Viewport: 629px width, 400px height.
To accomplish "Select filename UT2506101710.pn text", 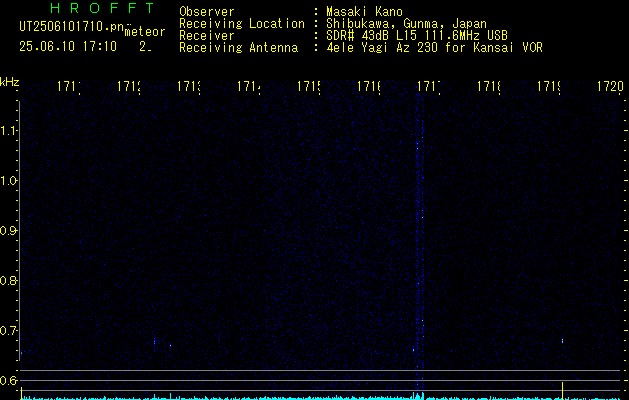I will [x=71, y=27].
